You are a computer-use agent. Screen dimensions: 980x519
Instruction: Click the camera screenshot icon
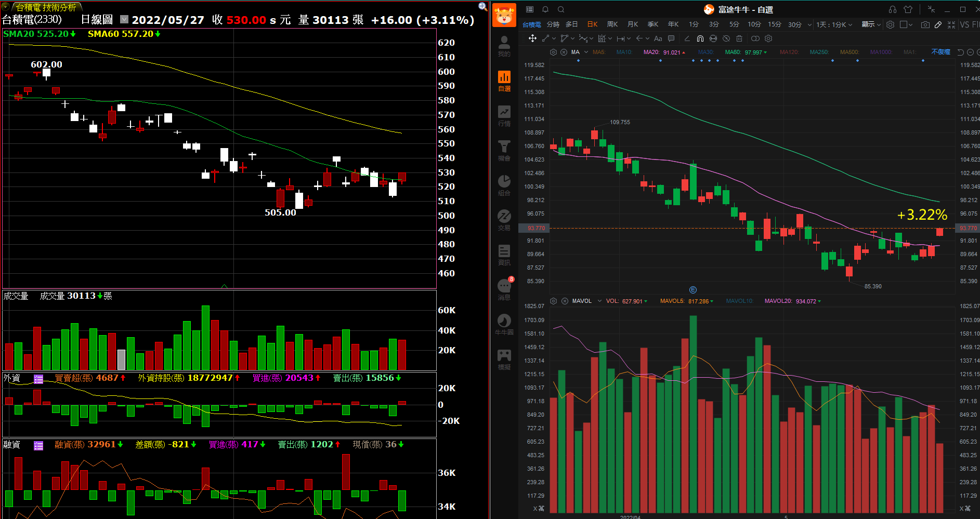coord(925,24)
